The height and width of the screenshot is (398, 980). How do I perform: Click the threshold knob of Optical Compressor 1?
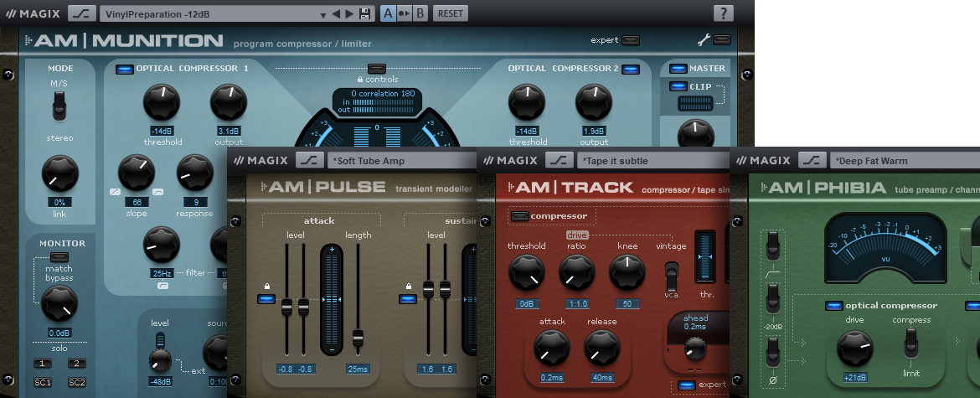(x=162, y=102)
